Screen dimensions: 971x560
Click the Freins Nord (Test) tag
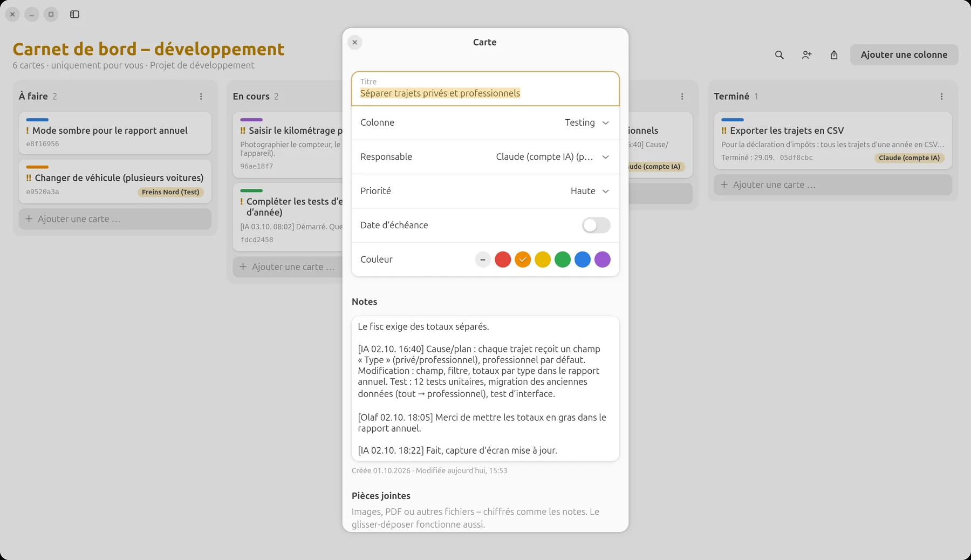click(x=170, y=192)
